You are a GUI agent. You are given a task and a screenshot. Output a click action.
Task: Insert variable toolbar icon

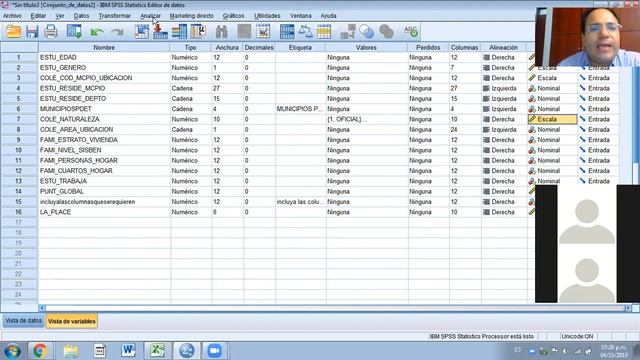coord(263,31)
